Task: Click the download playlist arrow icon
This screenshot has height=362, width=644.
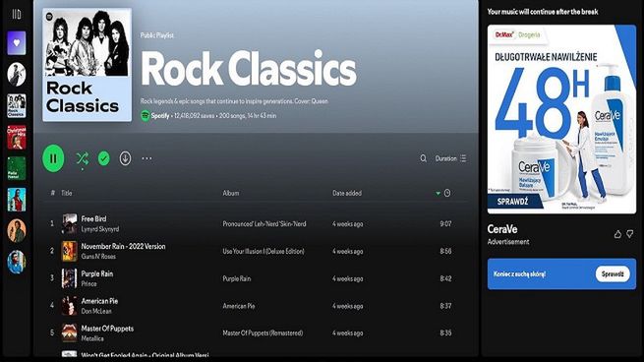Action: [125, 158]
